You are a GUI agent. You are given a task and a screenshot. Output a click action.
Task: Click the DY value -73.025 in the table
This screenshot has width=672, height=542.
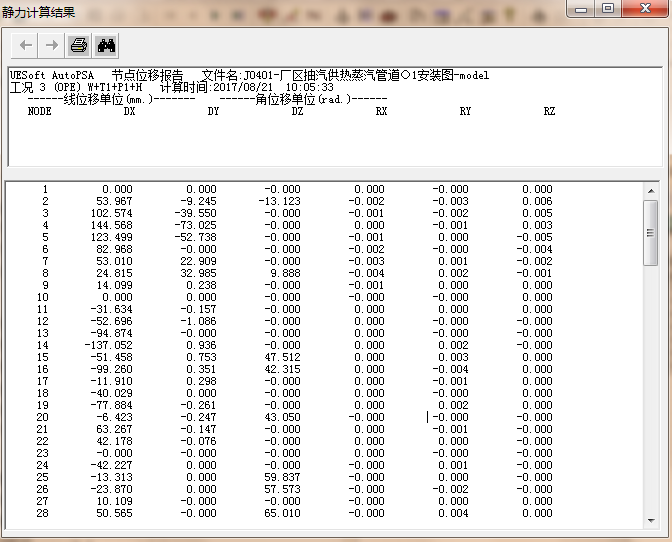pyautogui.click(x=196, y=225)
